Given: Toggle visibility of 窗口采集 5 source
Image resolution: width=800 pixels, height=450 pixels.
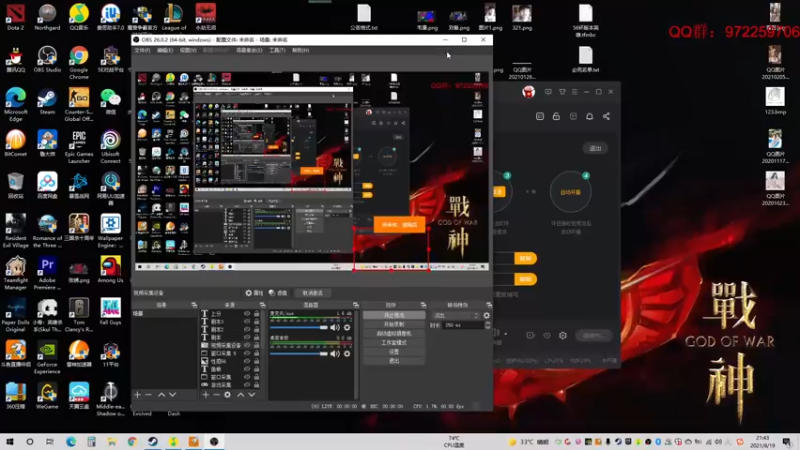Looking at the screenshot, I should click(247, 353).
